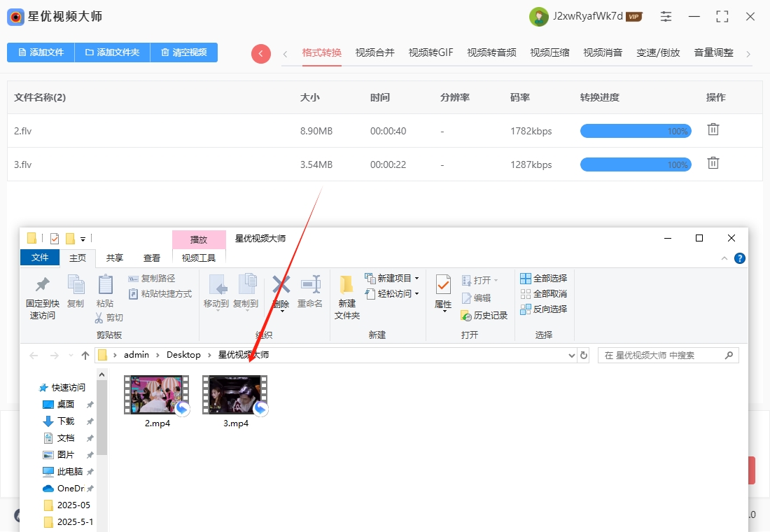Click 历史记录 in the ribbon
This screenshot has width=770, height=532.
pyautogui.click(x=484, y=316)
